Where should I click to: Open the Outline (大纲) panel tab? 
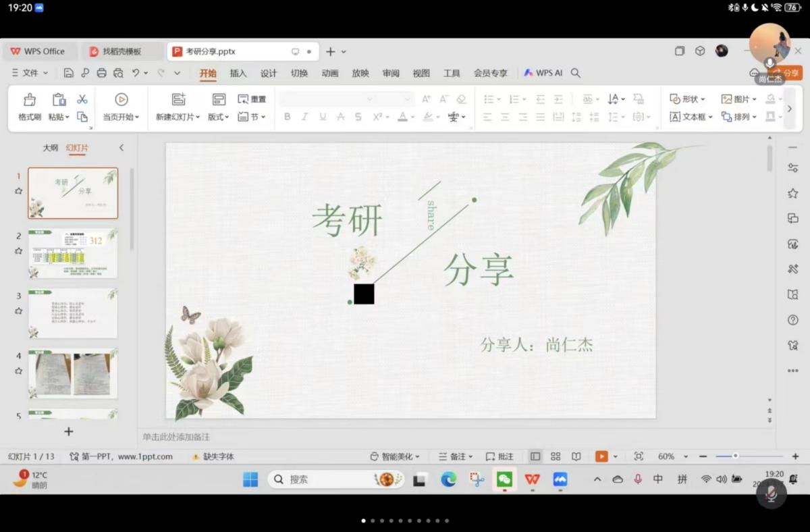tap(51, 148)
